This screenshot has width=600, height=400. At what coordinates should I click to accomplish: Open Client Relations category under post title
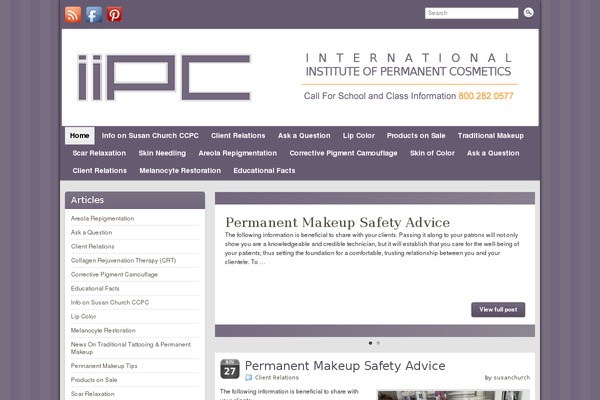click(x=277, y=377)
